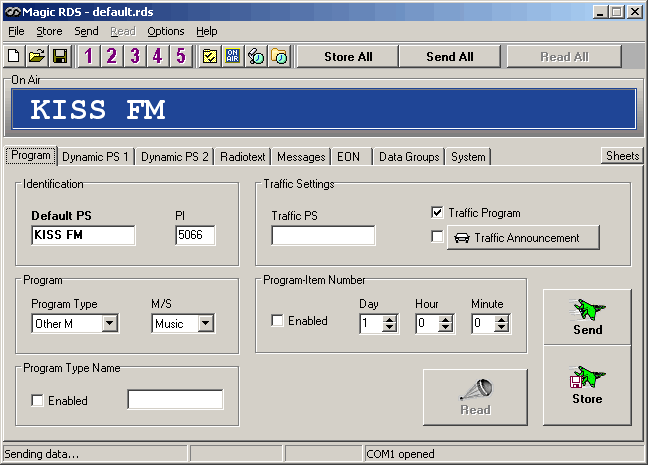
Task: Decrease the Hour spinner value
Action: coord(445,327)
